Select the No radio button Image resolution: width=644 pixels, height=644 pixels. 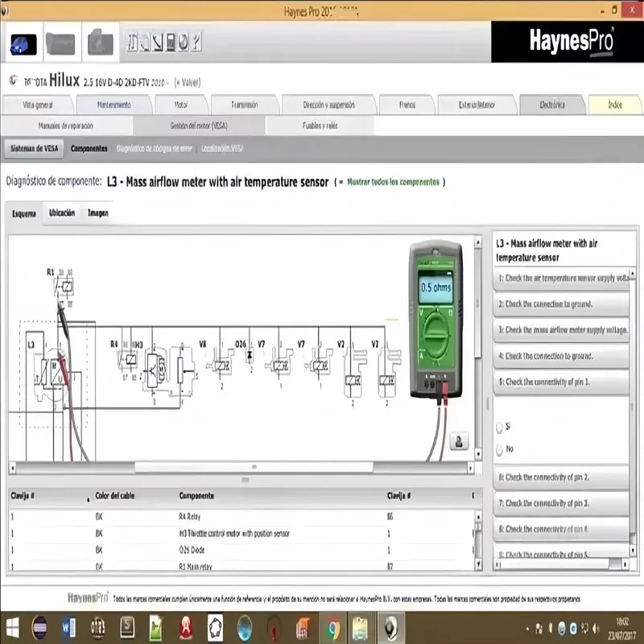[500, 449]
